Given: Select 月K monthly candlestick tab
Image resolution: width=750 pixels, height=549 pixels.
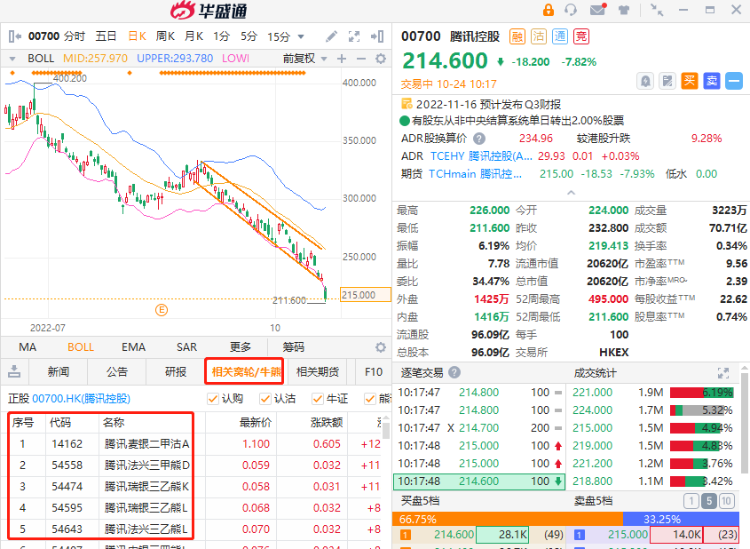Looking at the screenshot, I should 194,36.
